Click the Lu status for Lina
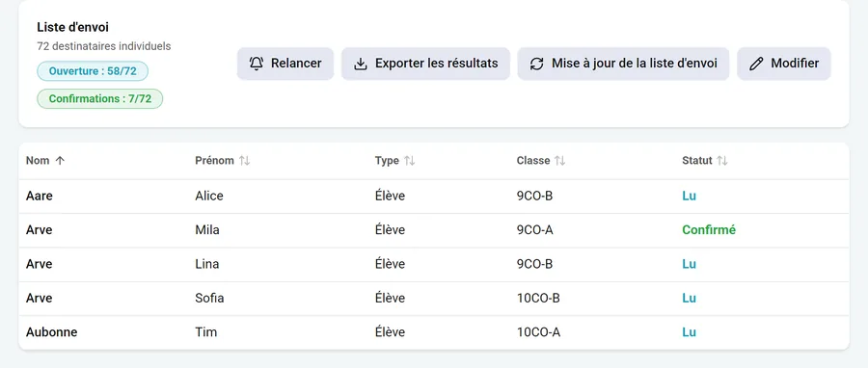868x368 pixels. 689,264
